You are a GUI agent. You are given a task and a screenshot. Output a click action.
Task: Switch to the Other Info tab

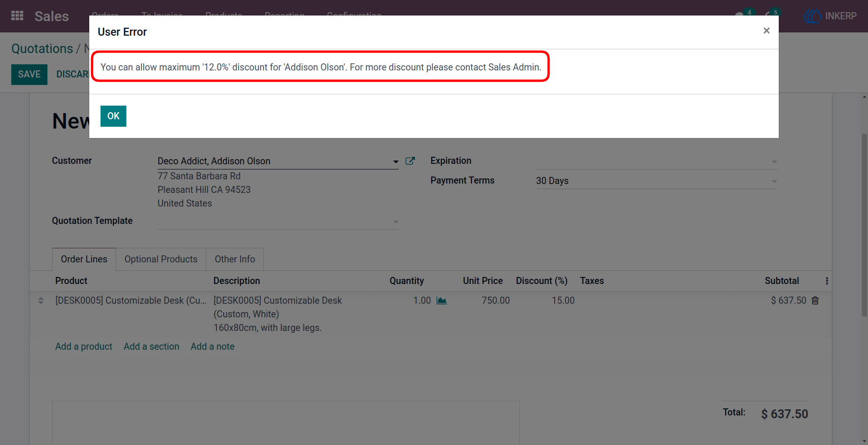click(x=235, y=259)
